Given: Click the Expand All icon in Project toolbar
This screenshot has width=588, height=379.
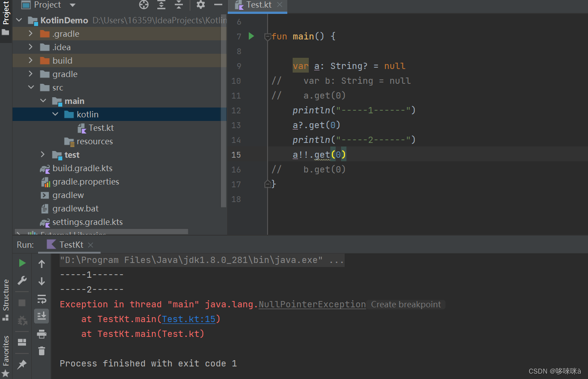Looking at the screenshot, I should coord(161,5).
